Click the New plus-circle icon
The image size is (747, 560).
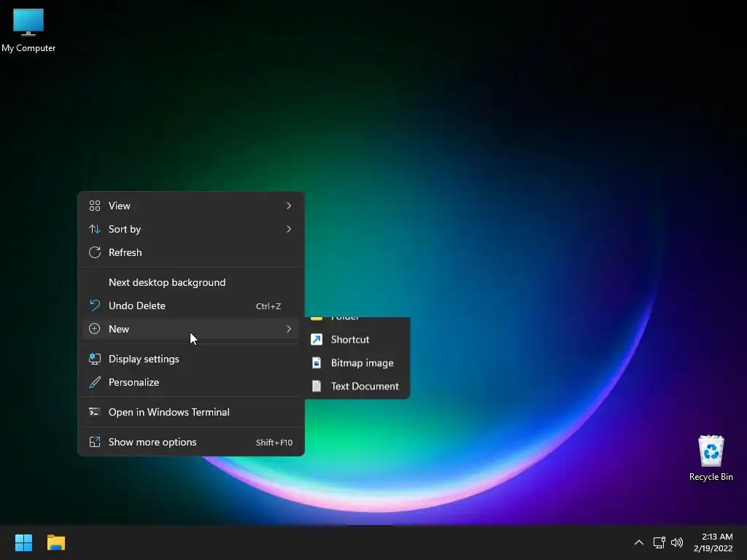point(95,329)
